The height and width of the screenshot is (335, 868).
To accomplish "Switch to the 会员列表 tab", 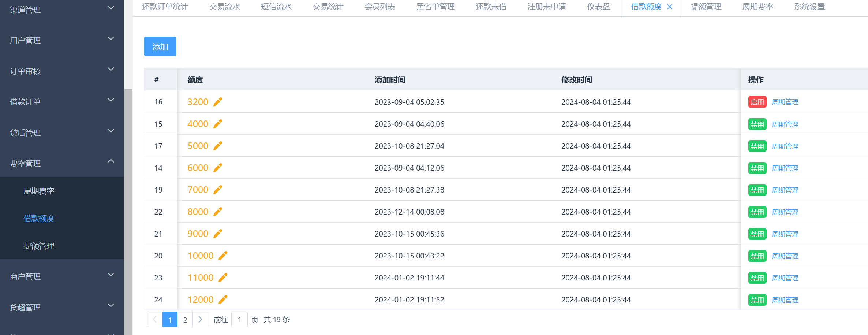I will [380, 7].
